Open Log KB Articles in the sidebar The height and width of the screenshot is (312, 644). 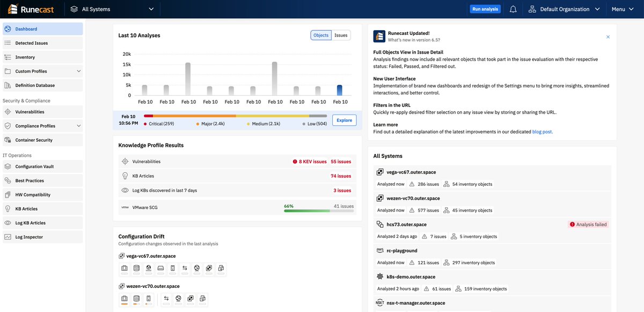pyautogui.click(x=43, y=223)
